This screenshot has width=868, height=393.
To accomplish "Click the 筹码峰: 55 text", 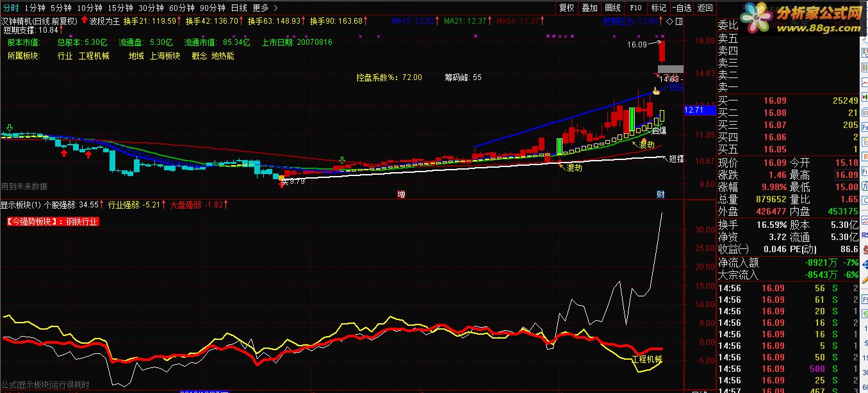I will [x=463, y=77].
